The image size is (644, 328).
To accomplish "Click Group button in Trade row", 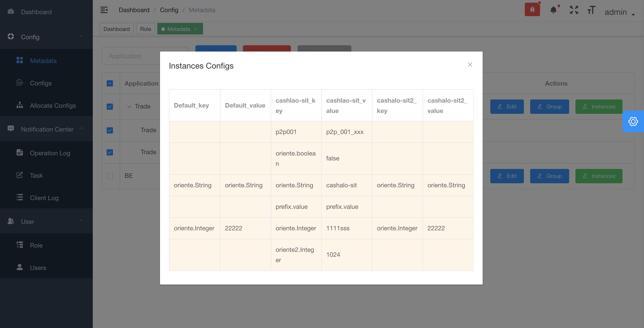I will 549,106.
